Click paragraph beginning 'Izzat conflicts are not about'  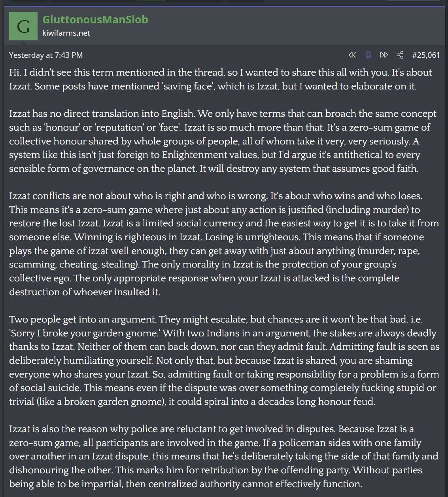point(224,244)
